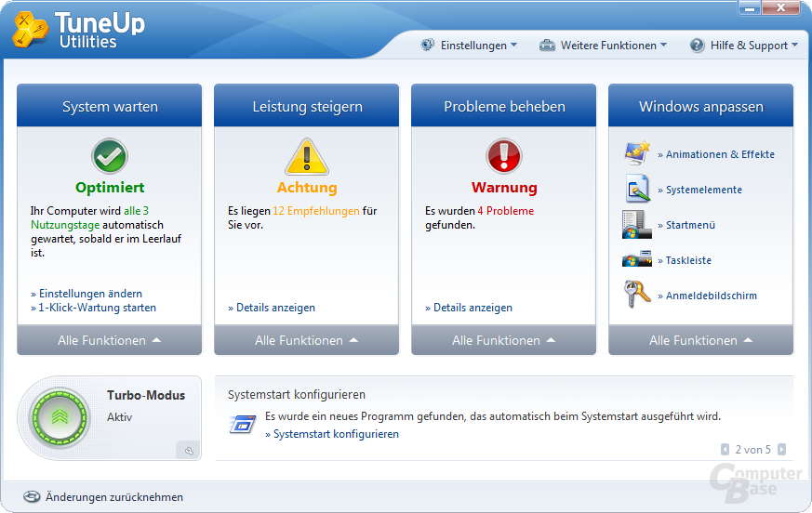Click the Achtung status text

pos(307,188)
